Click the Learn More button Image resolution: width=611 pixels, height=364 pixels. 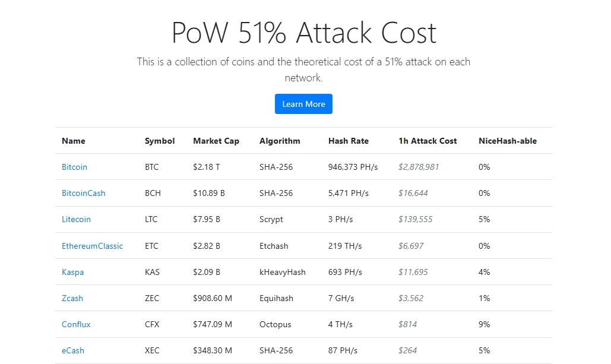[x=303, y=104]
